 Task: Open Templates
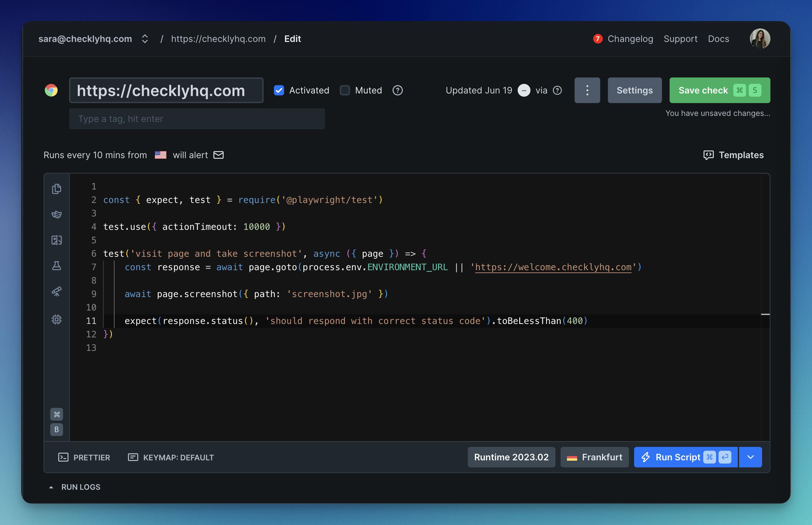(x=733, y=155)
